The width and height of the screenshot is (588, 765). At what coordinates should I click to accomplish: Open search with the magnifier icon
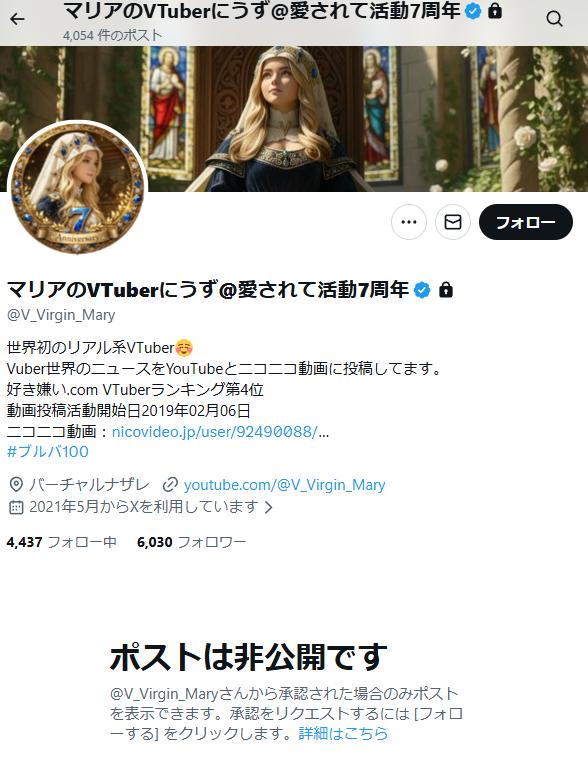(554, 19)
